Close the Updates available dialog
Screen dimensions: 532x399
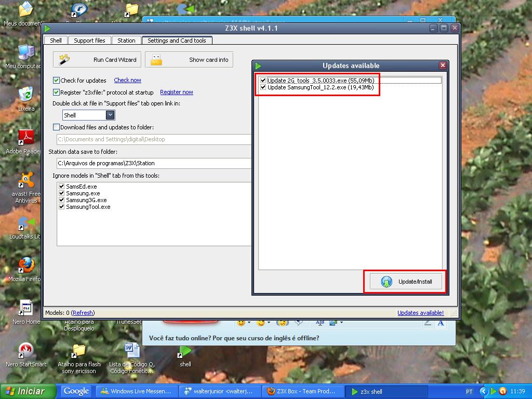[x=443, y=65]
